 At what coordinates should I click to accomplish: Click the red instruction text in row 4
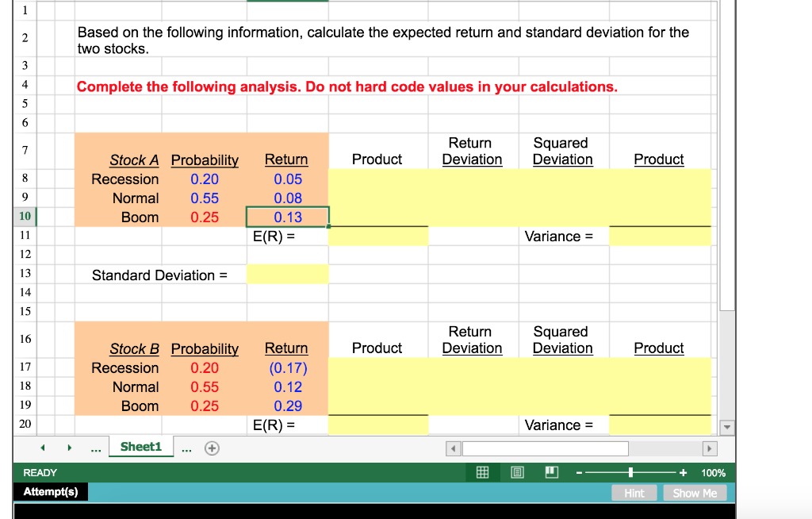(x=347, y=86)
